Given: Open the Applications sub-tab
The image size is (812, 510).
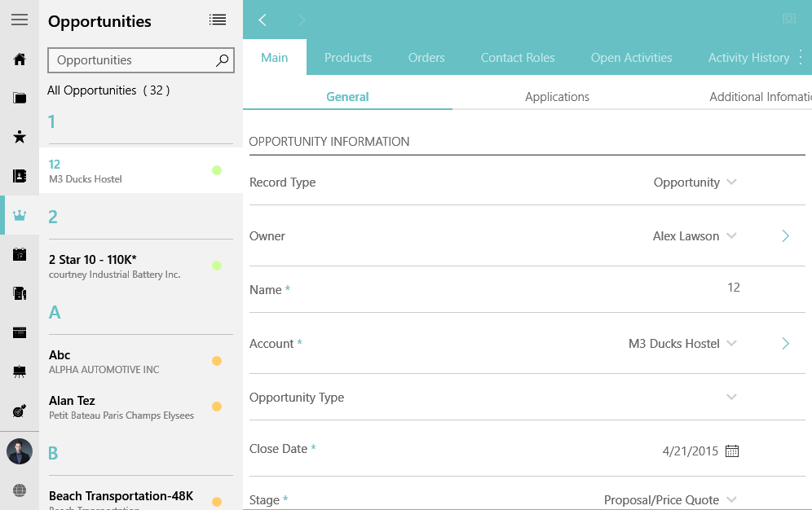Looking at the screenshot, I should click(557, 97).
